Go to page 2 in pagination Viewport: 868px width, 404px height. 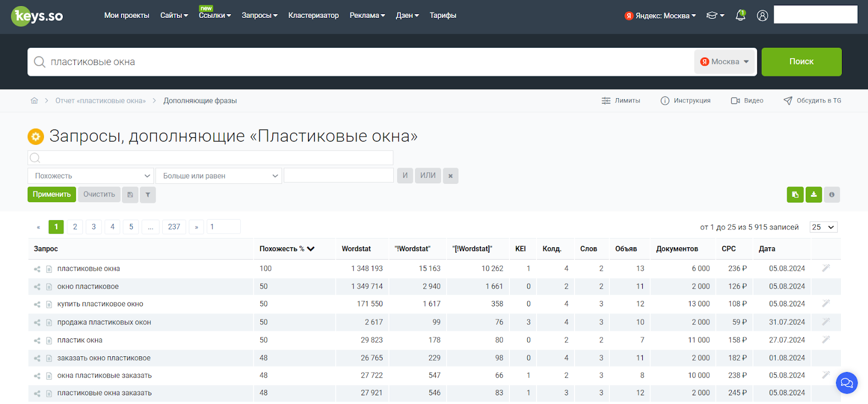(75, 227)
